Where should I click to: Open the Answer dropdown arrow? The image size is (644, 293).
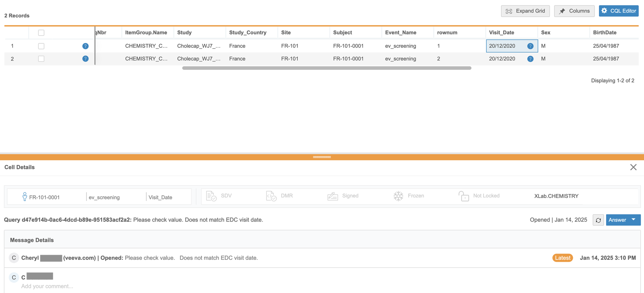click(x=633, y=220)
